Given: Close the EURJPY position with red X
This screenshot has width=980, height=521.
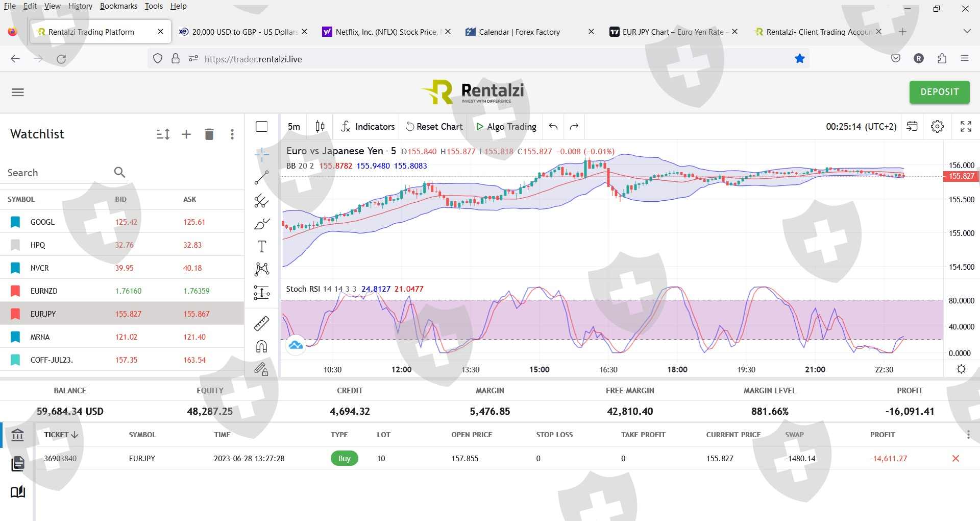Looking at the screenshot, I should click(x=955, y=459).
